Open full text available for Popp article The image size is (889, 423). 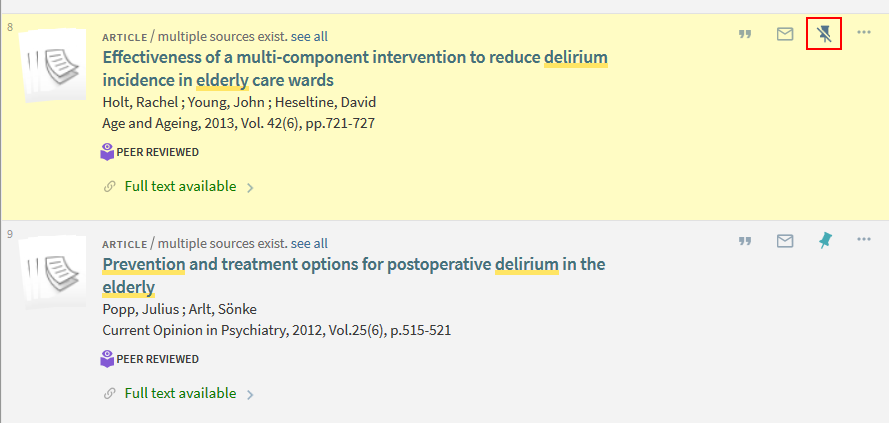[x=180, y=393]
